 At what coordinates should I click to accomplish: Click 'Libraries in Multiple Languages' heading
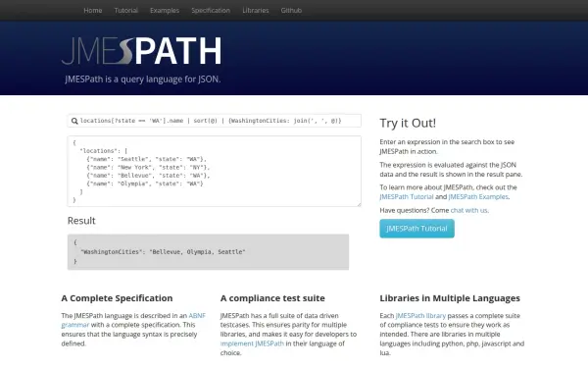click(x=450, y=298)
